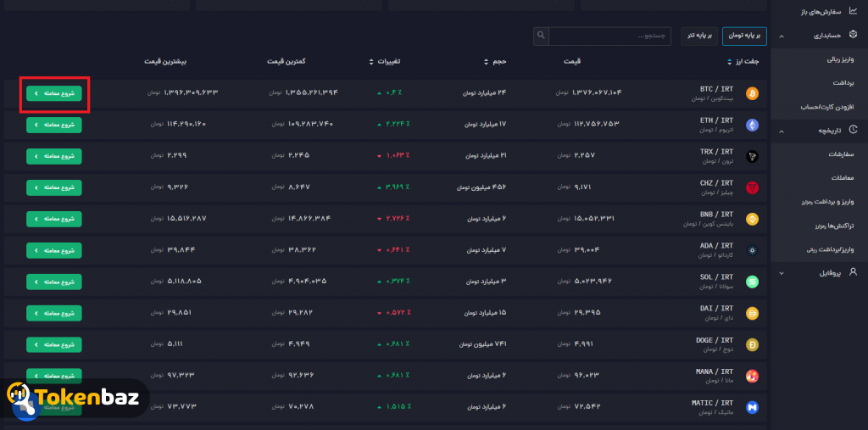Collapse the تاریخچه section chevron
This screenshot has width=868, height=430.
[x=781, y=131]
